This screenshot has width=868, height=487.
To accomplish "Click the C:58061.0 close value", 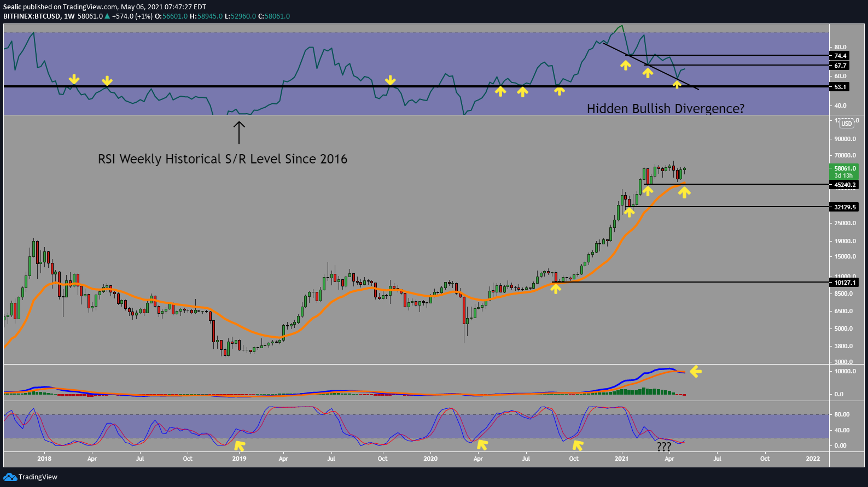I will click(x=275, y=16).
